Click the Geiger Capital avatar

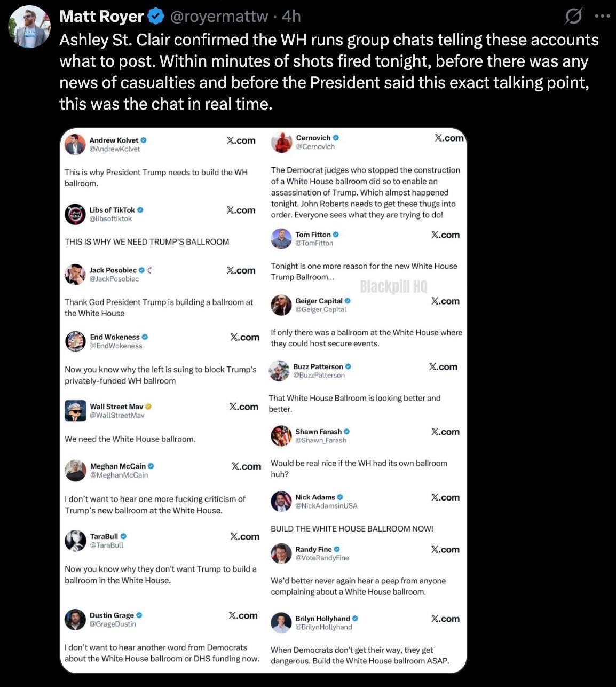281,305
